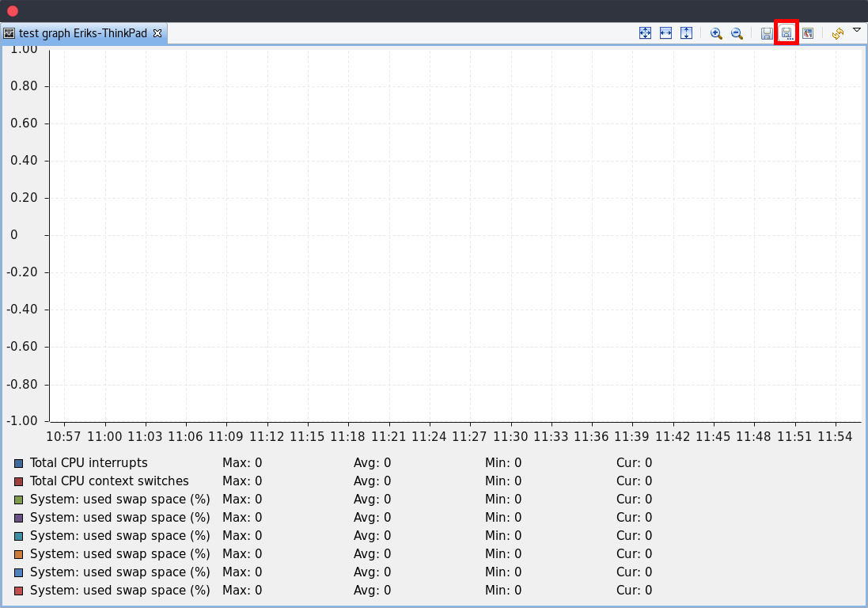Click the green swap space color swatch
Image resolution: width=868 pixels, height=608 pixels.
pos(17,499)
